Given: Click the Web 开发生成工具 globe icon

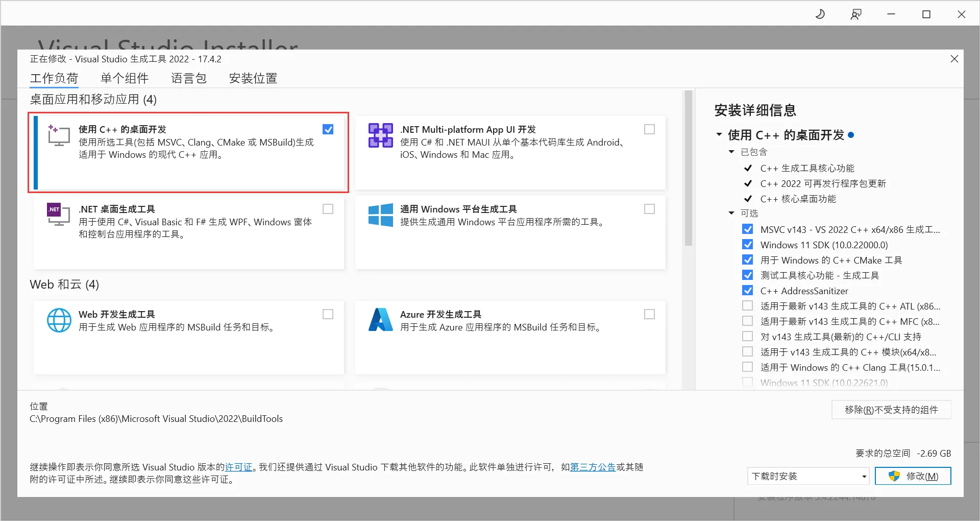Looking at the screenshot, I should pos(59,320).
